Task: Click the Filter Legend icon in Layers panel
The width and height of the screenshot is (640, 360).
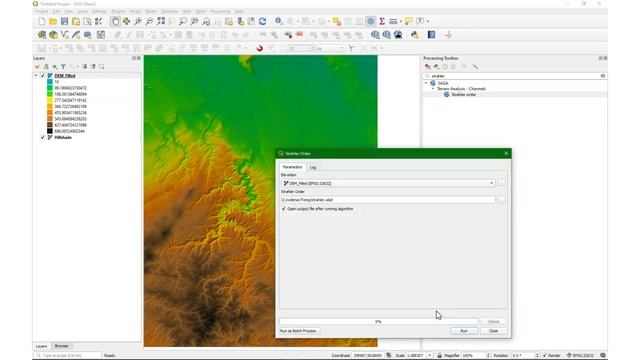Action: pyautogui.click(x=63, y=67)
